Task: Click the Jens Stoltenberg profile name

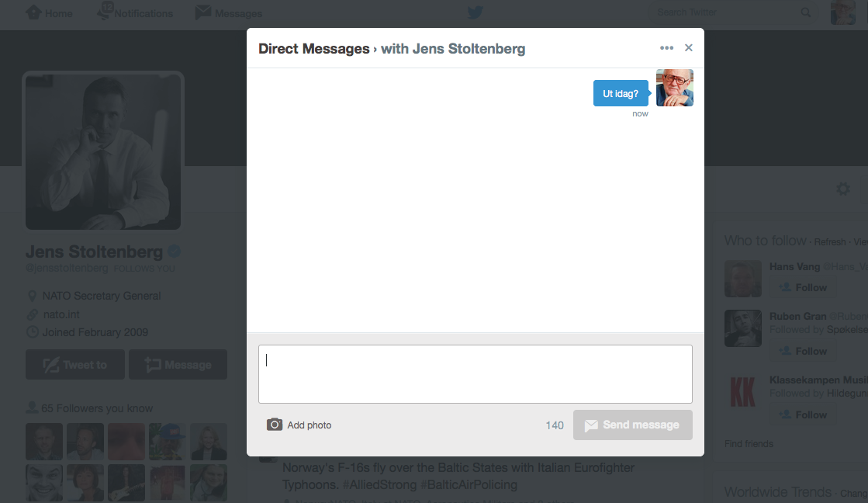Action: point(94,251)
